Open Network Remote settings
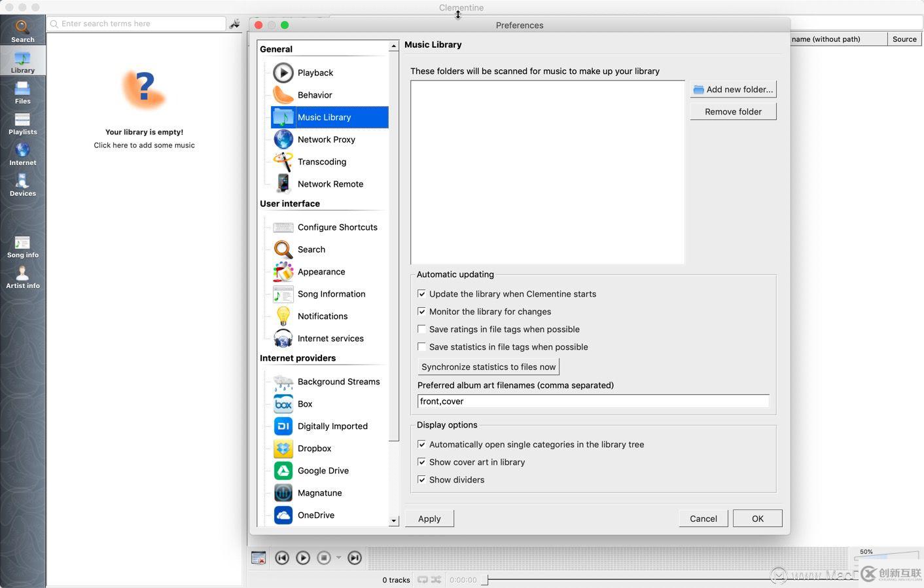The width and height of the screenshot is (924, 588). [x=330, y=184]
